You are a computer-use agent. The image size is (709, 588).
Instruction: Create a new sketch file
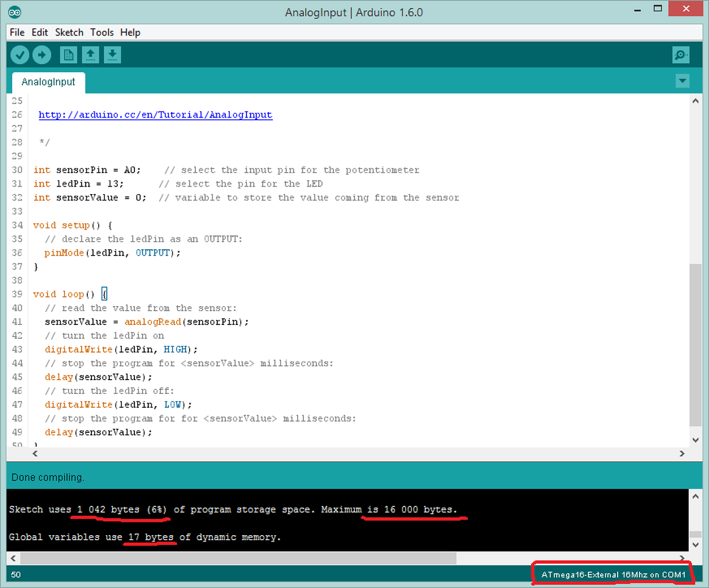point(68,55)
